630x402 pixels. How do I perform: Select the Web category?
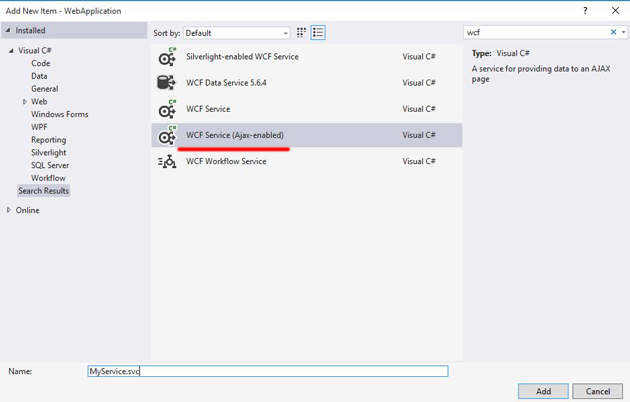click(39, 102)
